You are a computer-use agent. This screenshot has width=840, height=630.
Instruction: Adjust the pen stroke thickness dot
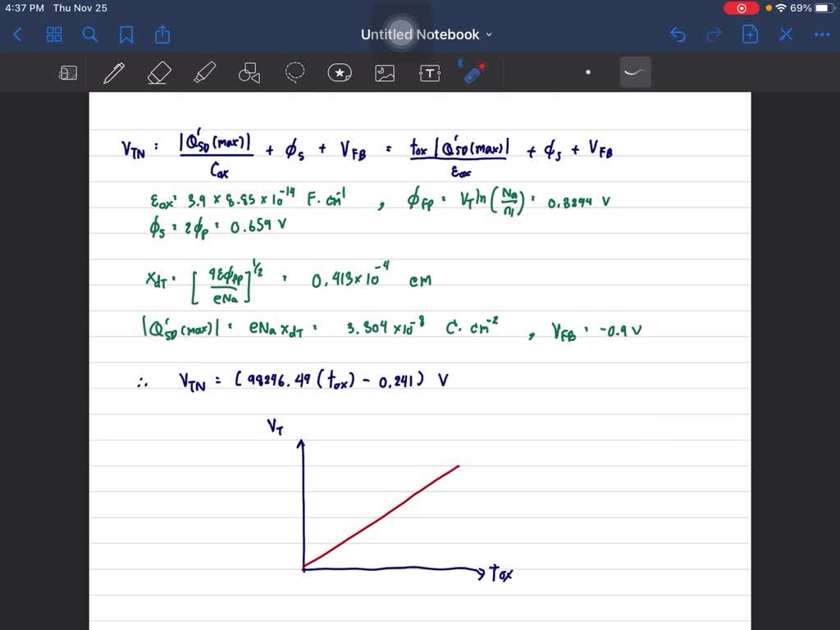click(x=588, y=72)
